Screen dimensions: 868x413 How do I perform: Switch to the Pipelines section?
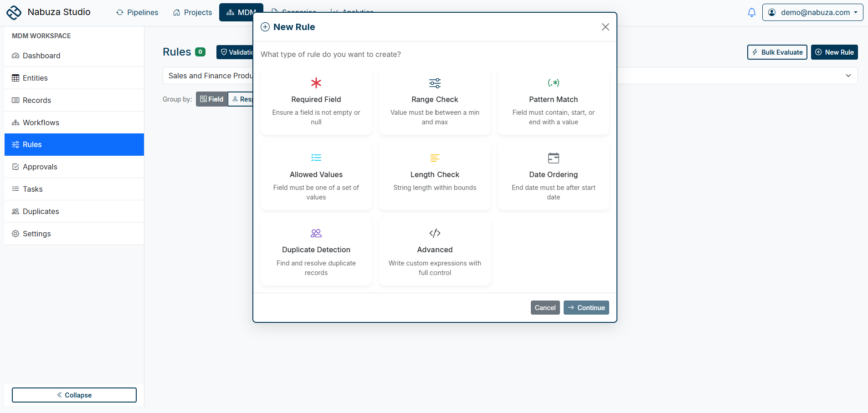click(x=137, y=12)
